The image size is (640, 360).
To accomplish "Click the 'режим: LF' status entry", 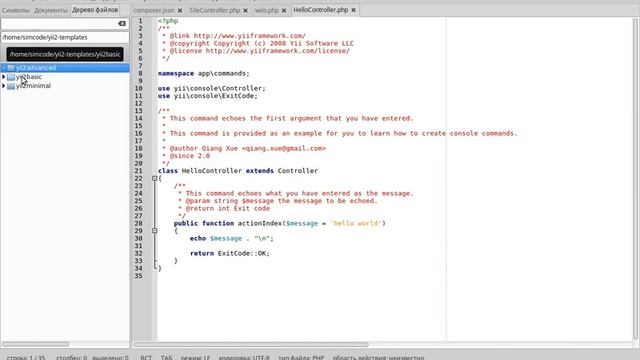I will click(x=196, y=358).
